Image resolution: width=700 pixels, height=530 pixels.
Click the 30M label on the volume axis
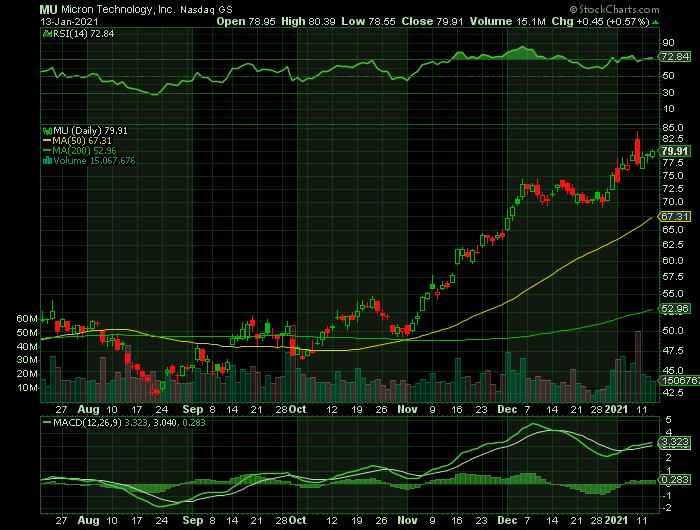[x=27, y=360]
